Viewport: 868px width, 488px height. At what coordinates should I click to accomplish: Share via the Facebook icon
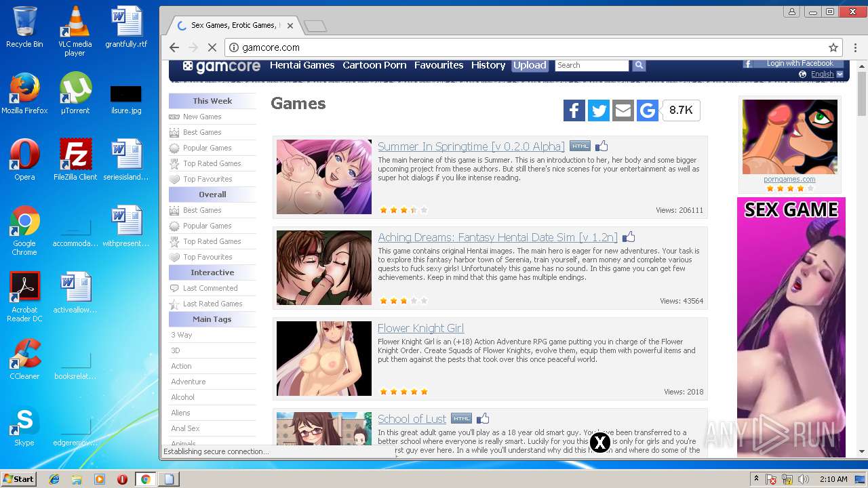pos(574,110)
